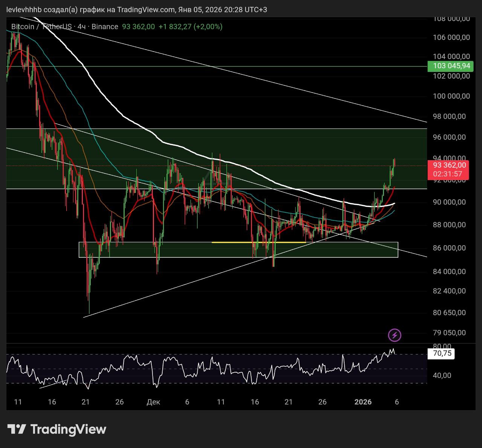The height and width of the screenshot is (448, 482).
Task: Click the TradingView wordmark text
Action: [x=68, y=429]
